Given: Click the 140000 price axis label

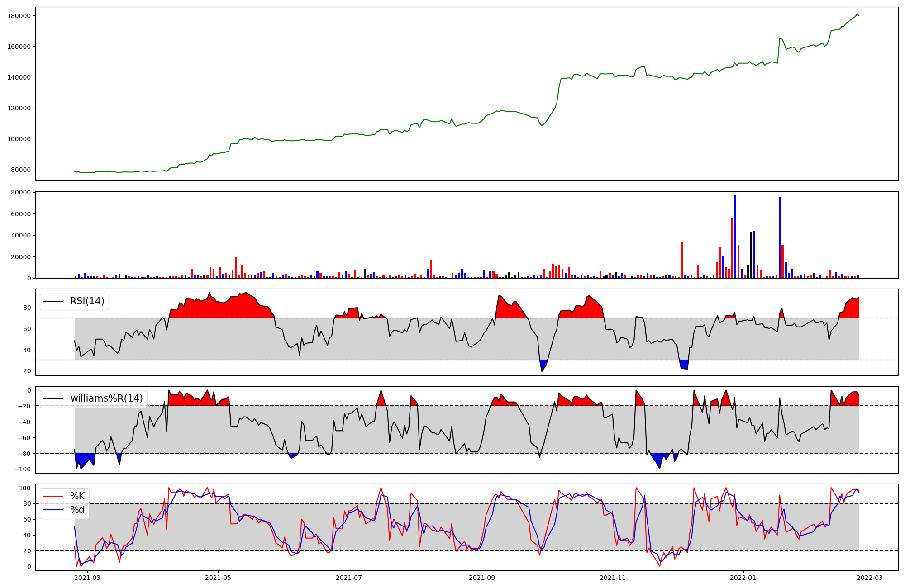Looking at the screenshot, I should tap(19, 77).
